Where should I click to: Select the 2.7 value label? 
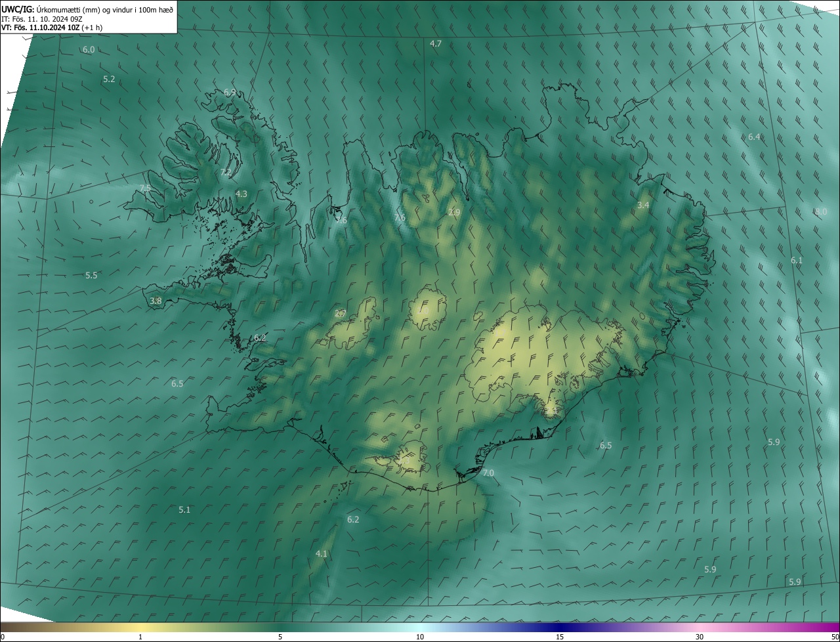point(340,313)
